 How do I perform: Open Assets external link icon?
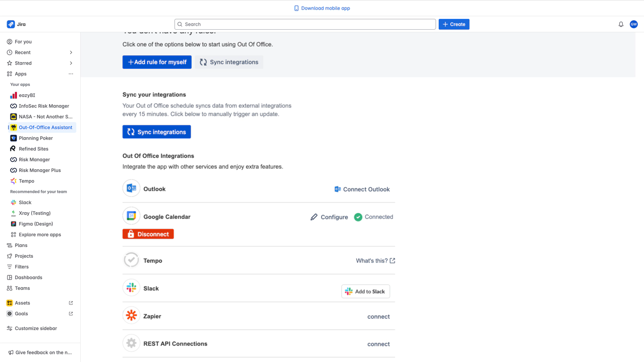coord(71,303)
